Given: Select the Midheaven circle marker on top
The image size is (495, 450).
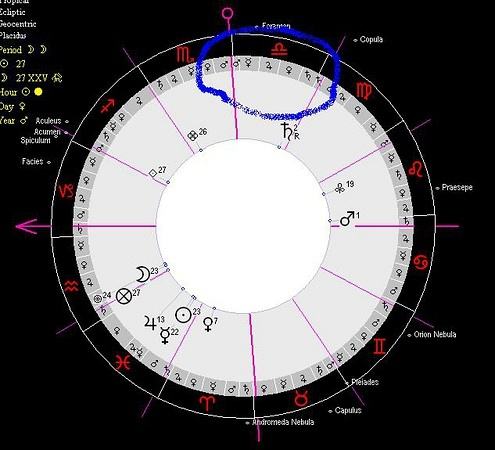Looking at the screenshot, I should click(x=228, y=14).
